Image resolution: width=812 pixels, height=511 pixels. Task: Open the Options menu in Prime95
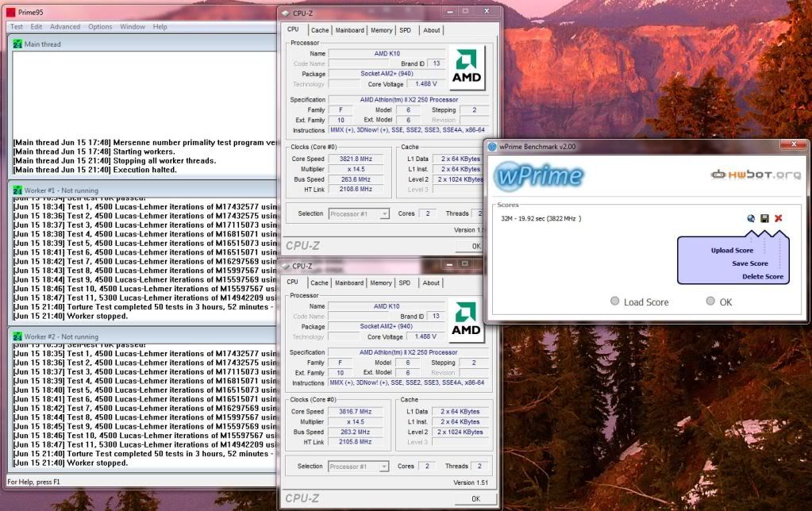[100, 26]
